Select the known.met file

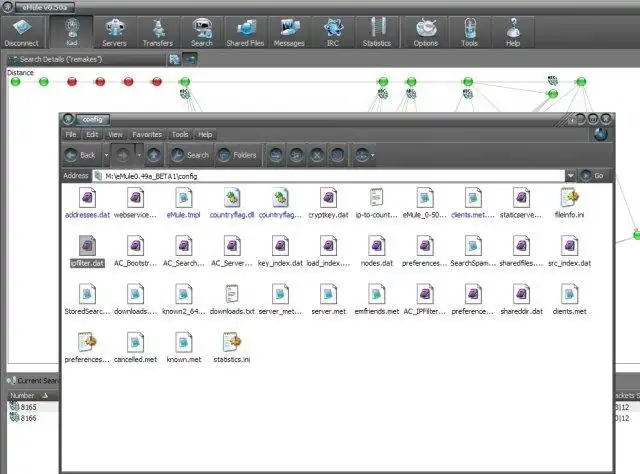tap(184, 347)
